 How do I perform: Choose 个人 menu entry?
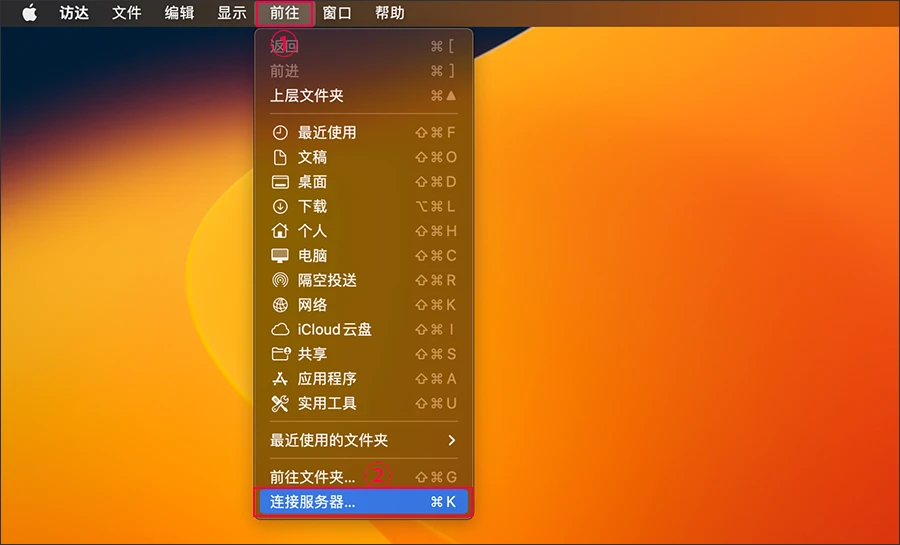click(364, 231)
